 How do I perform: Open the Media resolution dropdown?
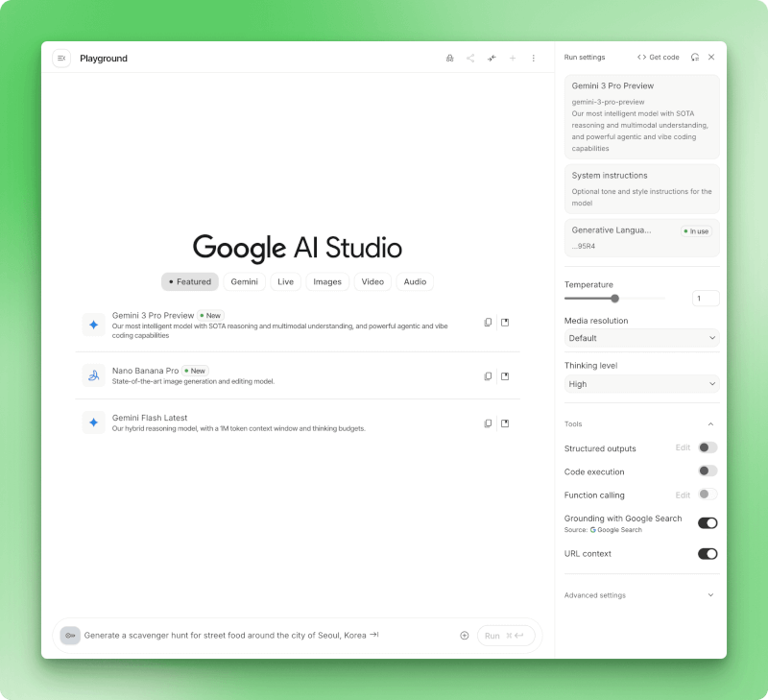pos(641,338)
